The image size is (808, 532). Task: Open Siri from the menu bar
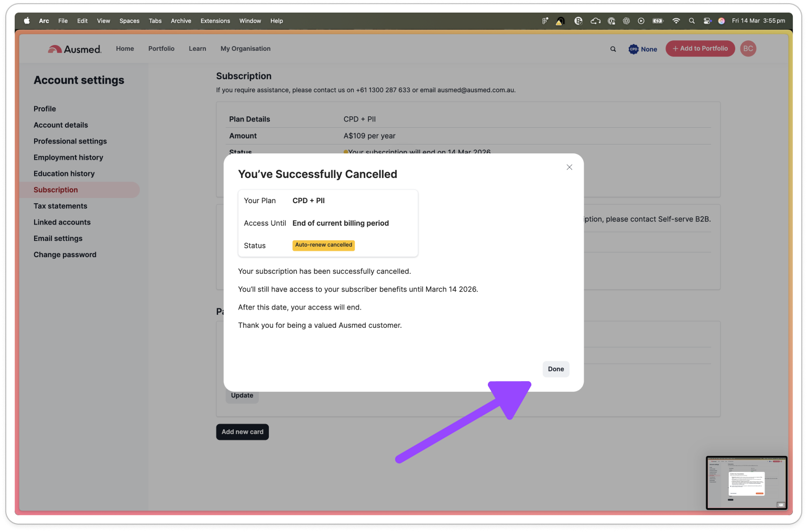pos(721,21)
